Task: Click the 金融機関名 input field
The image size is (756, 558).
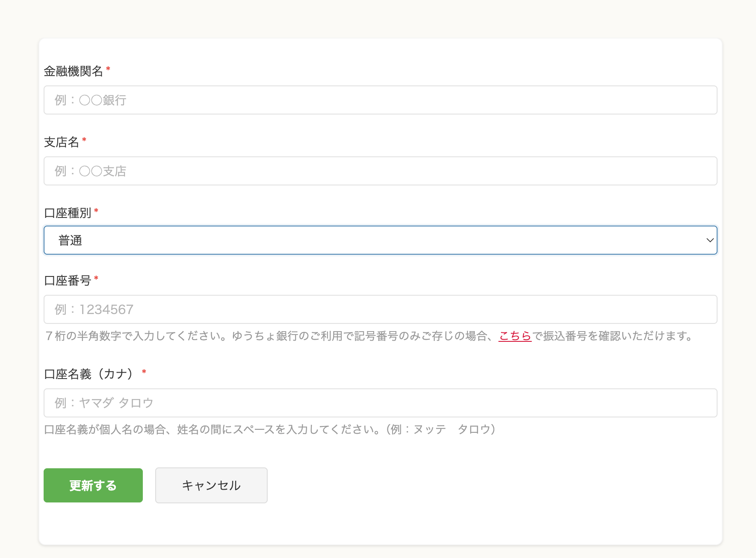Action: 380,100
